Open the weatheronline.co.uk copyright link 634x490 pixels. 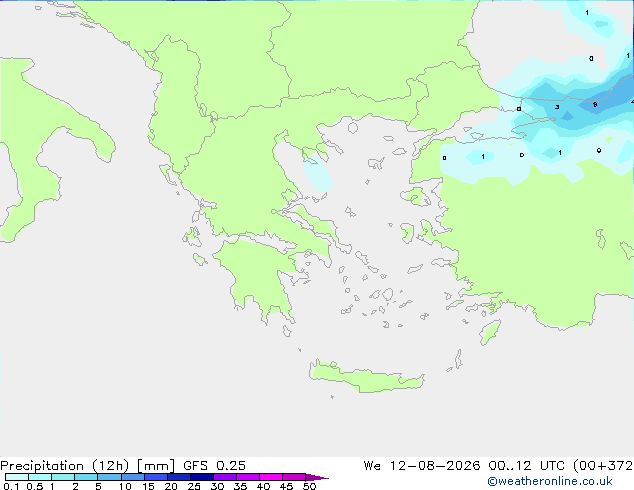point(550,481)
